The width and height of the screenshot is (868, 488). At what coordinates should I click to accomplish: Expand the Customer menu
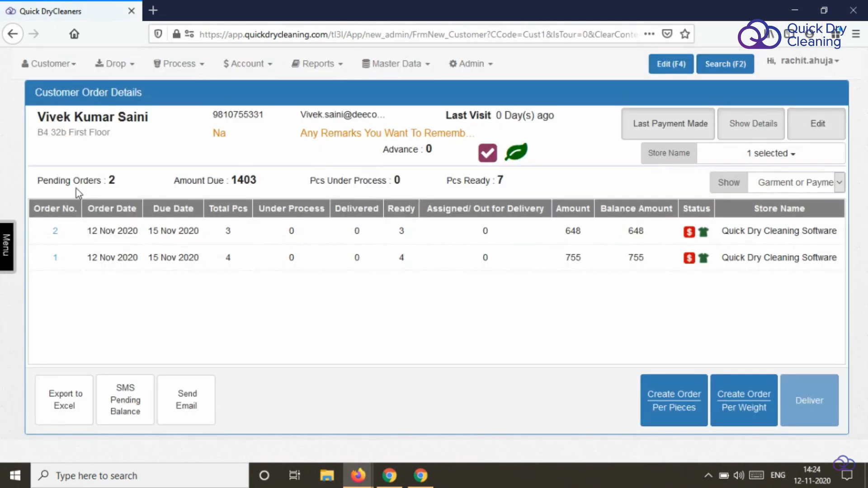click(48, 63)
